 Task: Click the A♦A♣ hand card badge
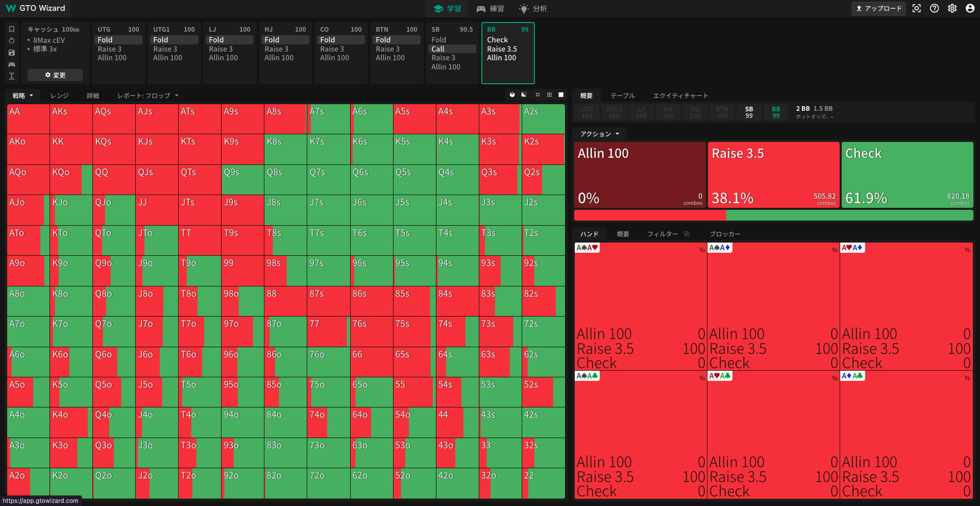tap(852, 376)
